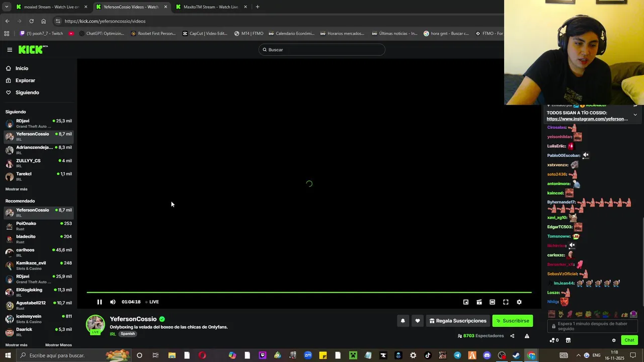Viewport: 644px width, 362px height.
Task: Open picture-in-picture mini player
Action: point(466,302)
